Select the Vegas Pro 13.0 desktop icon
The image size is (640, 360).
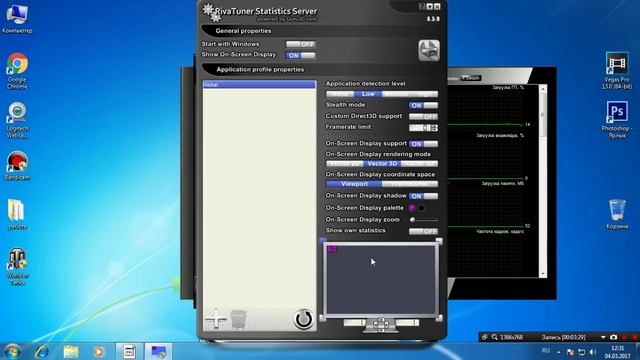617,71
